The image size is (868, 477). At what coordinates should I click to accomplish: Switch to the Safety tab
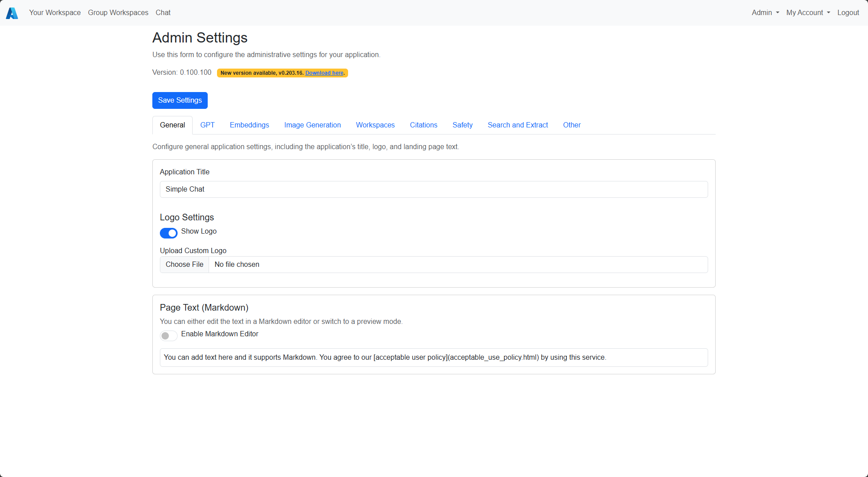pyautogui.click(x=462, y=125)
